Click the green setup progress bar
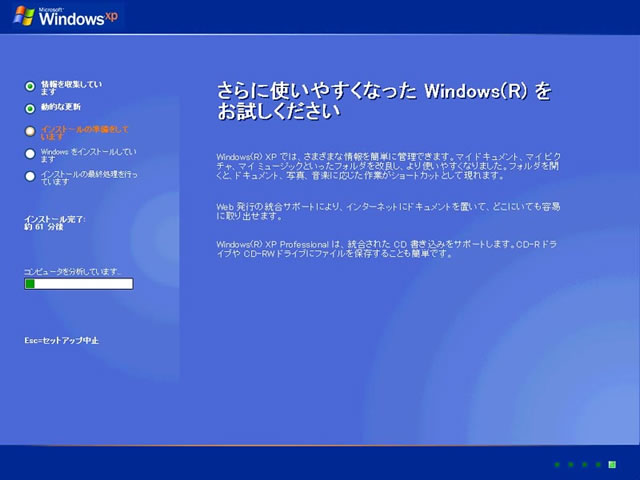This screenshot has height=480, width=640. (78, 284)
